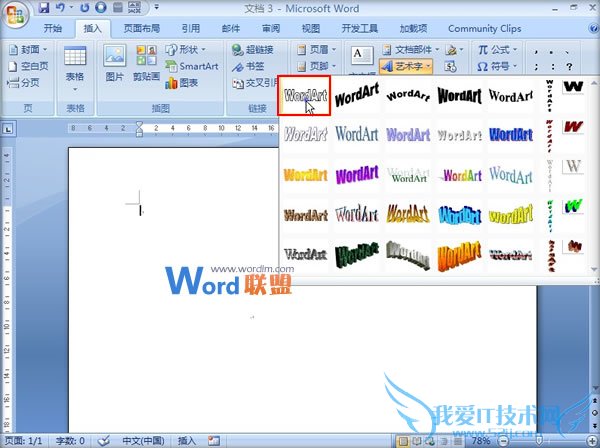Screen dimensions: 600x448
Task: Select print layout view icon
Action: pyautogui.click(x=403, y=441)
